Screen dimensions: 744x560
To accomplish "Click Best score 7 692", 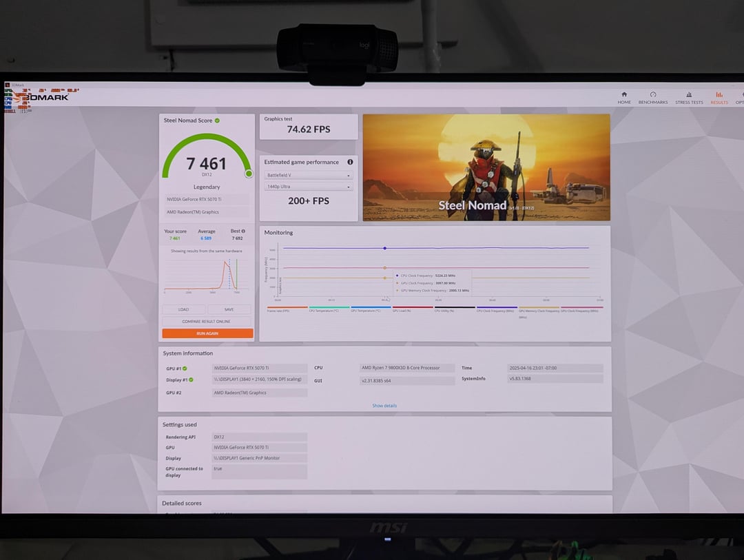I will [x=237, y=238].
